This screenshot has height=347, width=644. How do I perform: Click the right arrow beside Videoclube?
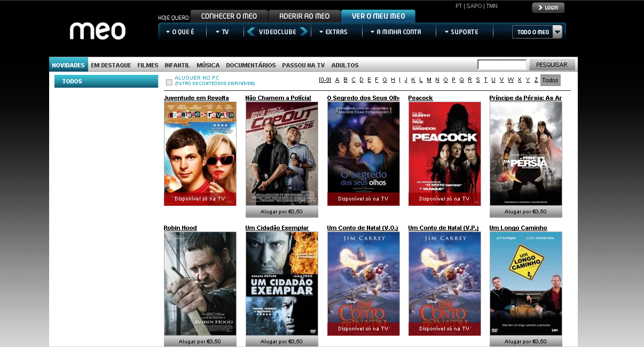coord(303,32)
